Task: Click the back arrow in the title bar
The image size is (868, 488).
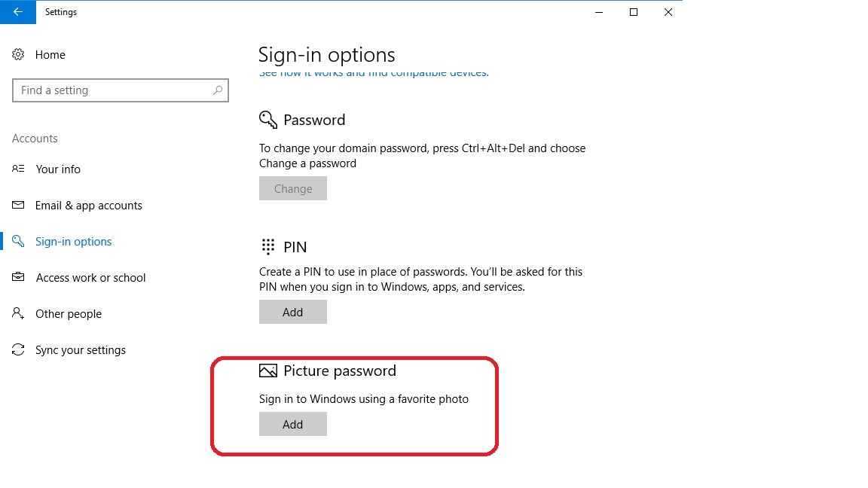Action: 17,12
